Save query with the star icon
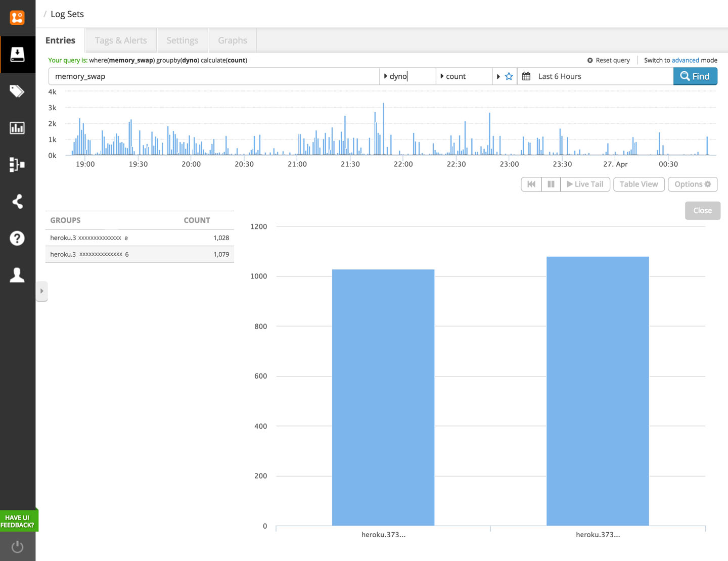The width and height of the screenshot is (728, 561). 509,76
